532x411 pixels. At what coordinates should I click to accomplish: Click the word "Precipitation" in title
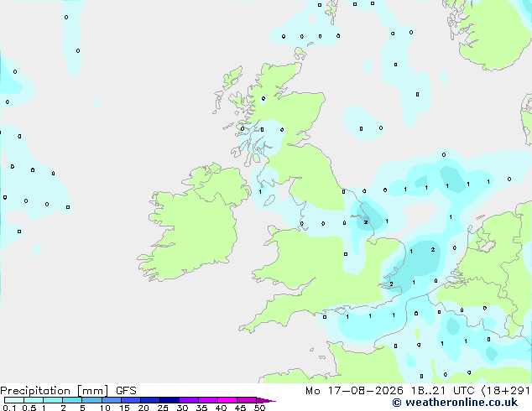click(x=35, y=391)
